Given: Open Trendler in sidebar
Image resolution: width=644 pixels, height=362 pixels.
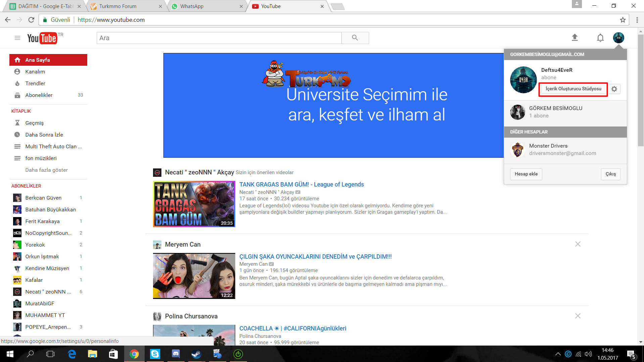Looking at the screenshot, I should click(x=48, y=83).
